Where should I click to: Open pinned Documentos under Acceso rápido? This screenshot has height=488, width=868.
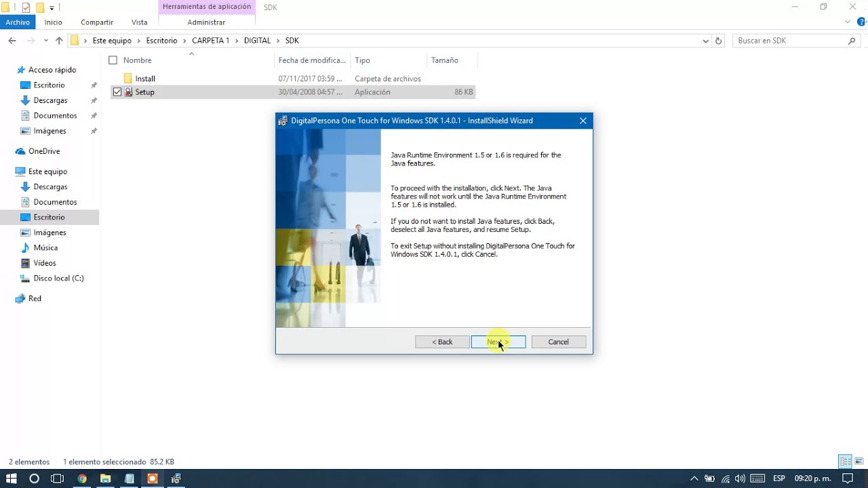[x=55, y=116]
